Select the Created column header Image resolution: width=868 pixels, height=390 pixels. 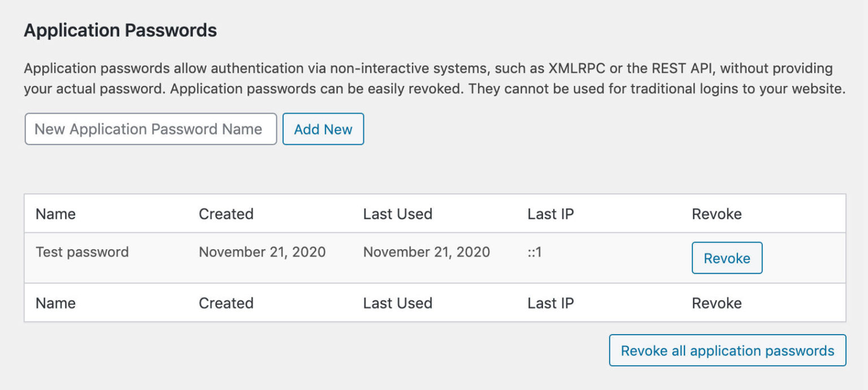pyautogui.click(x=226, y=214)
